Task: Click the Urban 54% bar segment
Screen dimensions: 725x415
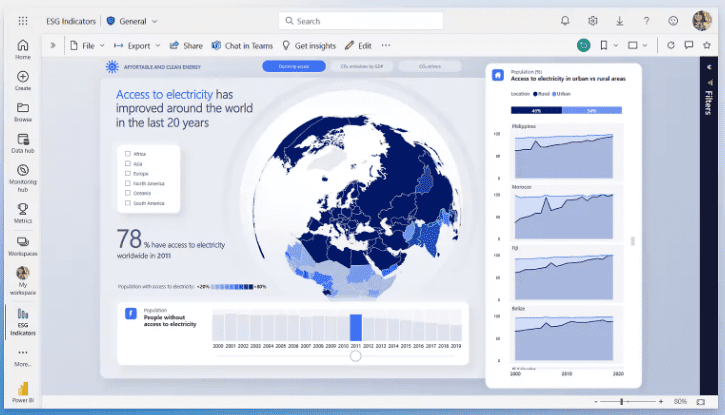Action: [591, 110]
